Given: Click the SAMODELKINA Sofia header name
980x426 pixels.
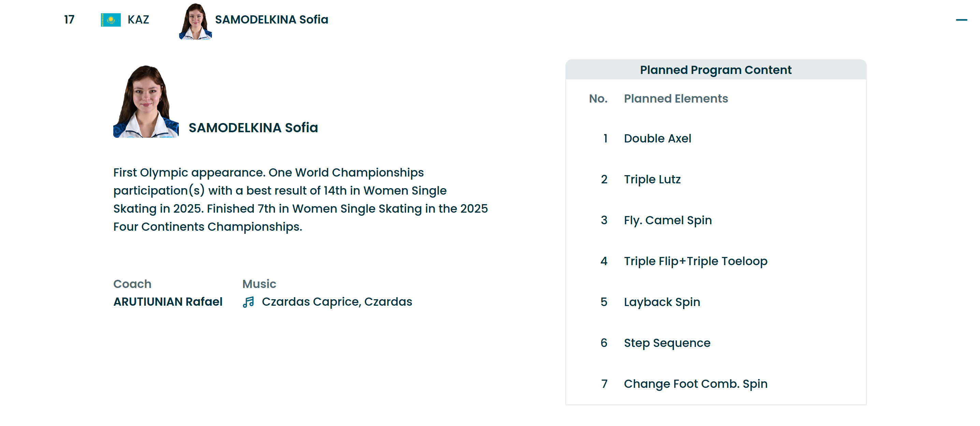Looking at the screenshot, I should (271, 19).
